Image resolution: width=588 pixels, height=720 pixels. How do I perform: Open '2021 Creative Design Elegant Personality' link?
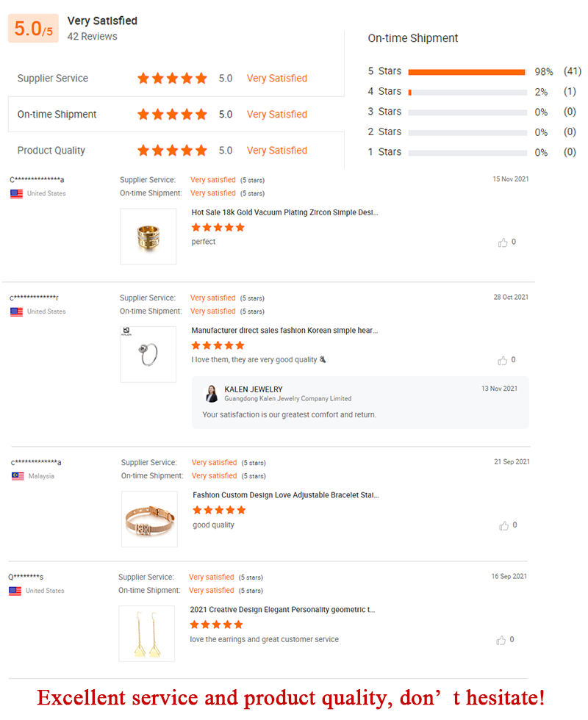click(x=283, y=610)
